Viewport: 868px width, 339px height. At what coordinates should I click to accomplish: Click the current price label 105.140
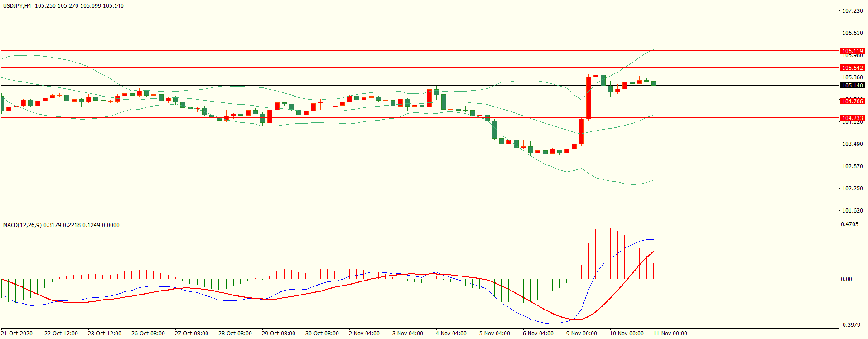852,85
